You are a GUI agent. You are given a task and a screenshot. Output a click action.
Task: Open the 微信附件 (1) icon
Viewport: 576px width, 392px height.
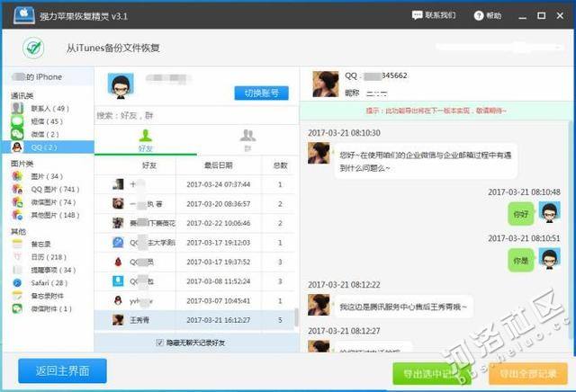coord(17,308)
